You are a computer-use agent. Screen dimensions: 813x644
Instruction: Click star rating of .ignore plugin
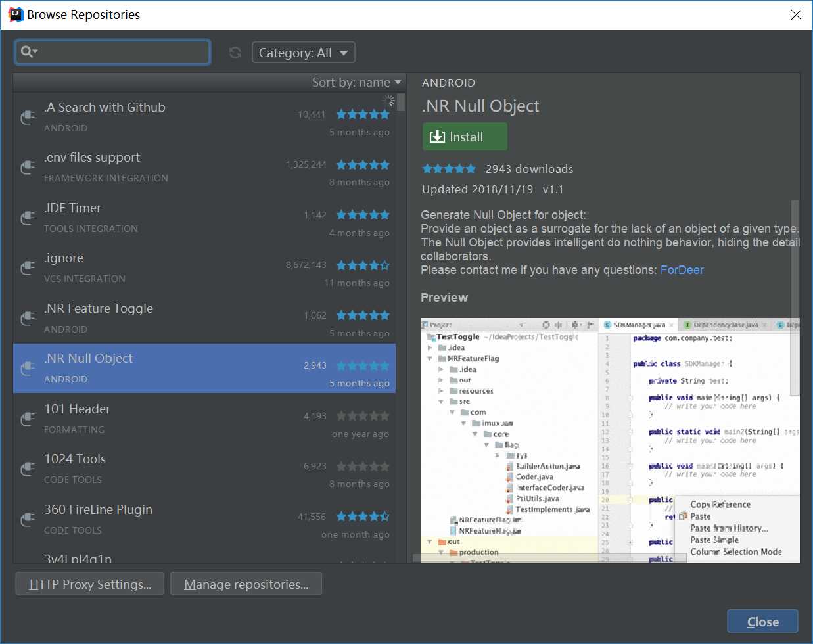(363, 265)
